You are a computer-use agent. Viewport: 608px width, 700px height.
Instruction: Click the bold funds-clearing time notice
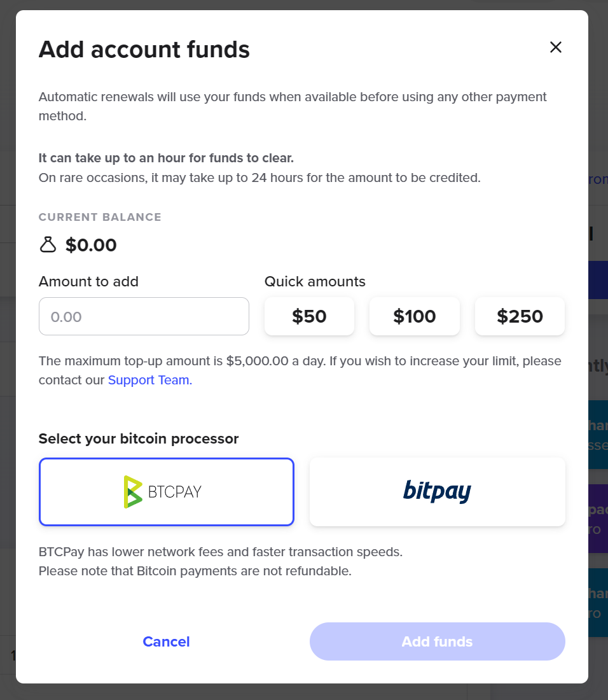(x=166, y=158)
